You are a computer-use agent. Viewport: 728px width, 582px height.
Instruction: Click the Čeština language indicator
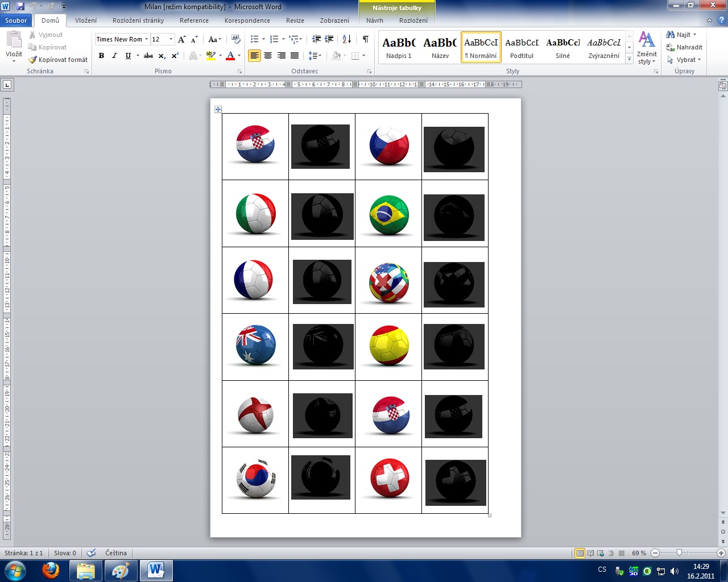click(116, 553)
